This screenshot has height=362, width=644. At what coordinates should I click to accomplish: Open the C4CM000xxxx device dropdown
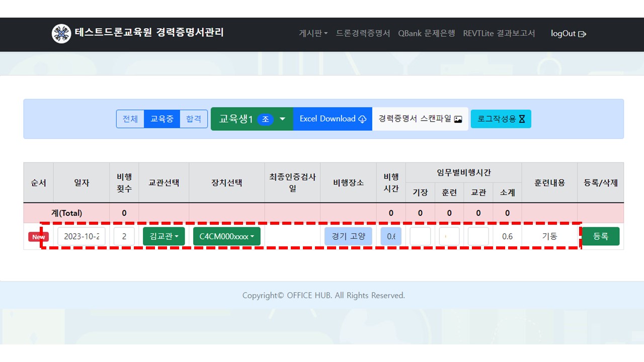pyautogui.click(x=226, y=236)
